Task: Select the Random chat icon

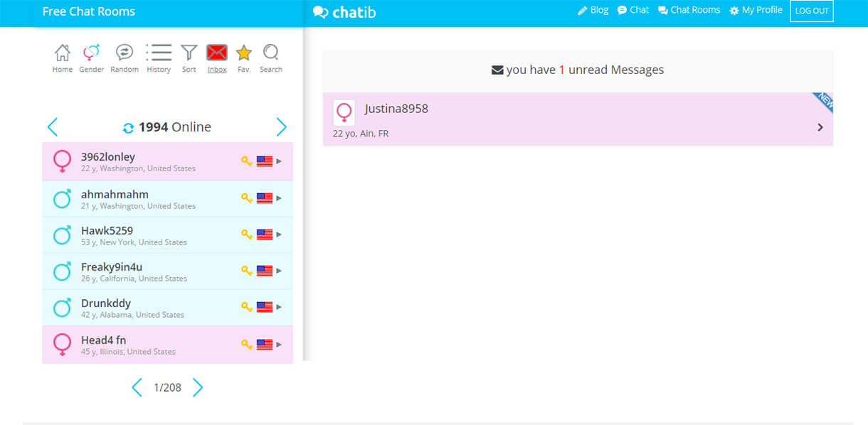Action: tap(125, 53)
